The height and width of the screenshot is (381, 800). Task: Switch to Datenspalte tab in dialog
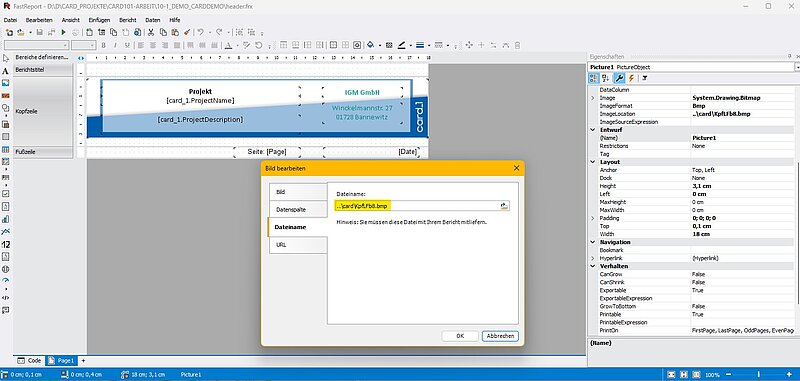298,210
